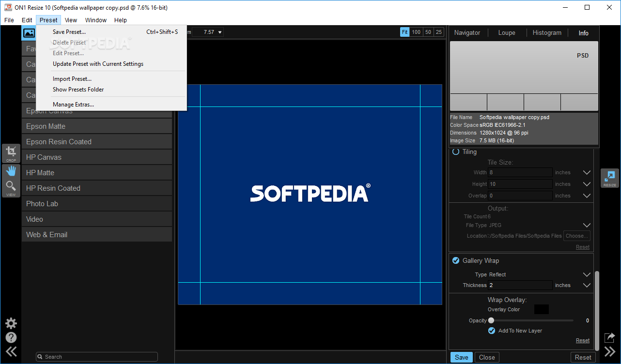Click the Close button
This screenshot has width=621, height=364.
(x=487, y=357)
